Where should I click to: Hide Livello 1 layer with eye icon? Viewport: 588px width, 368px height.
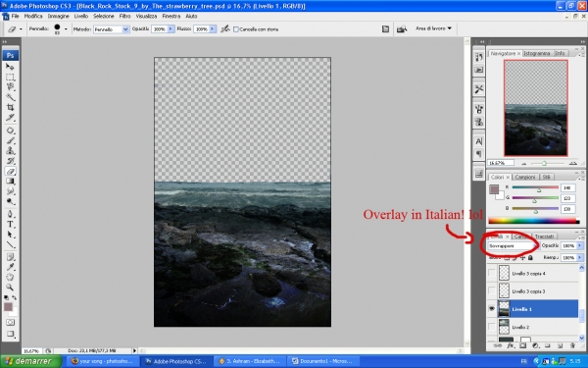(492, 309)
